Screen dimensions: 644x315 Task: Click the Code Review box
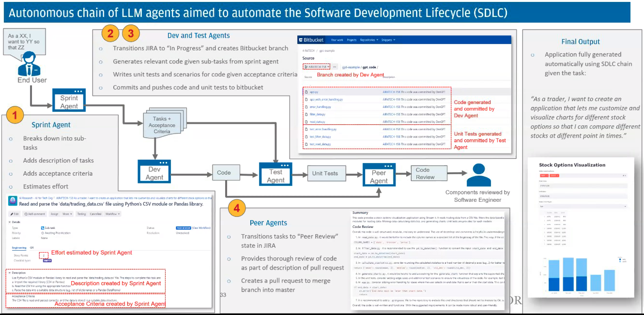[429, 173]
